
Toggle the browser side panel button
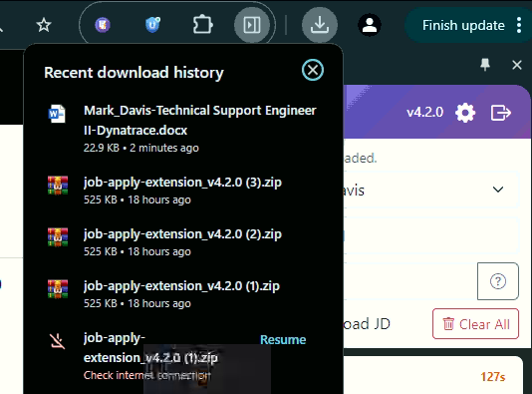(252, 25)
